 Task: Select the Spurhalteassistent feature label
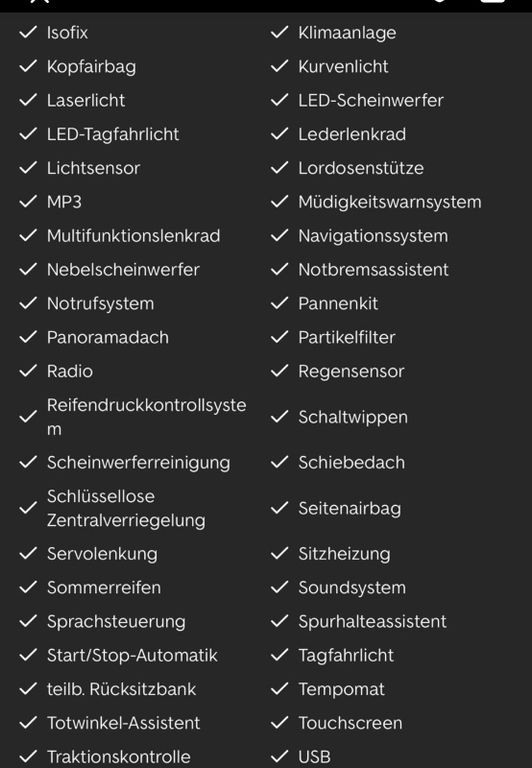372,622
